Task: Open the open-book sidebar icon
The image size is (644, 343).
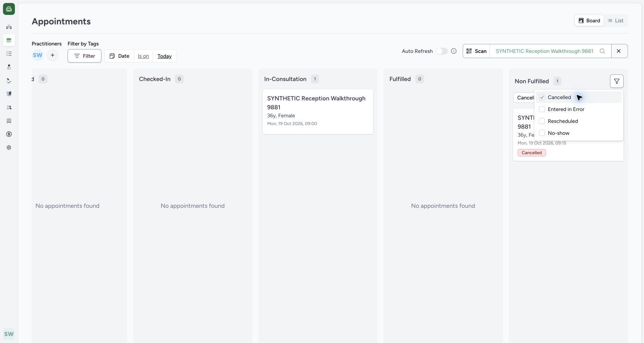Action: pos(9,94)
